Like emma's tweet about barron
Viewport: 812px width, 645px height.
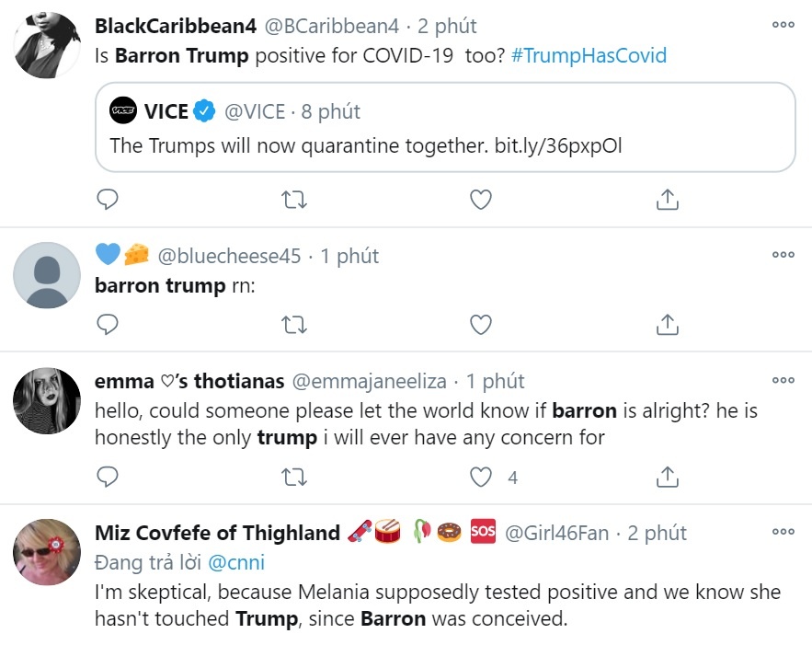[x=480, y=477]
